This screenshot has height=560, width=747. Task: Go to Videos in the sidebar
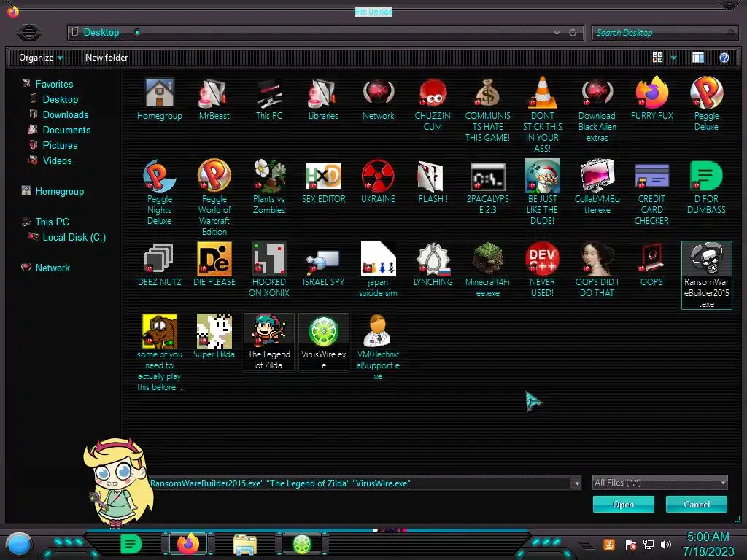tap(57, 160)
